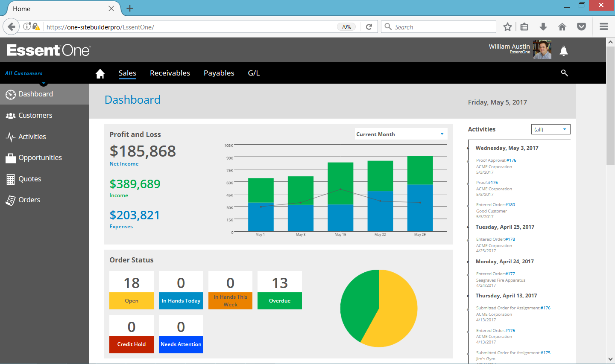This screenshot has height=364, width=615.
Task: Click the Needs Attention blue tile
Action: coord(181,334)
